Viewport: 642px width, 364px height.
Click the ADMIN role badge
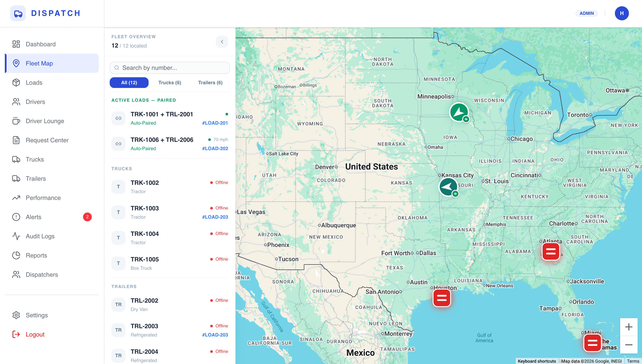tap(587, 13)
